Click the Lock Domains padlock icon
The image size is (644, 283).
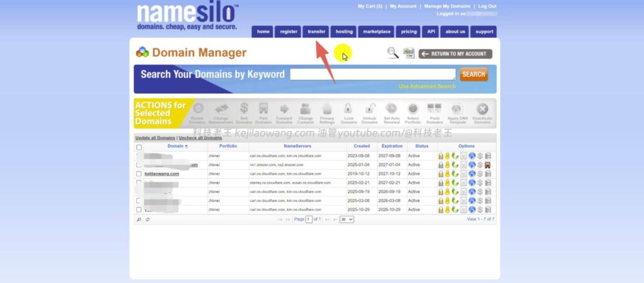pyautogui.click(x=348, y=108)
